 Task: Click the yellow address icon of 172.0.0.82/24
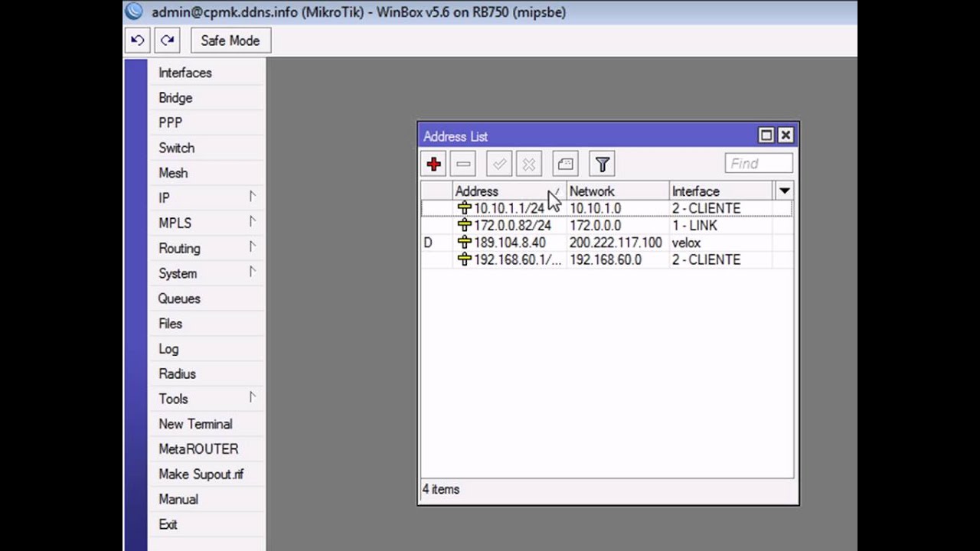pyautogui.click(x=464, y=226)
